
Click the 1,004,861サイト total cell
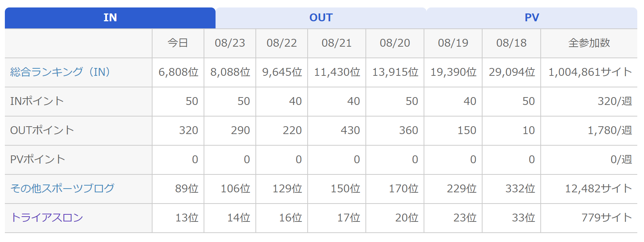589,72
